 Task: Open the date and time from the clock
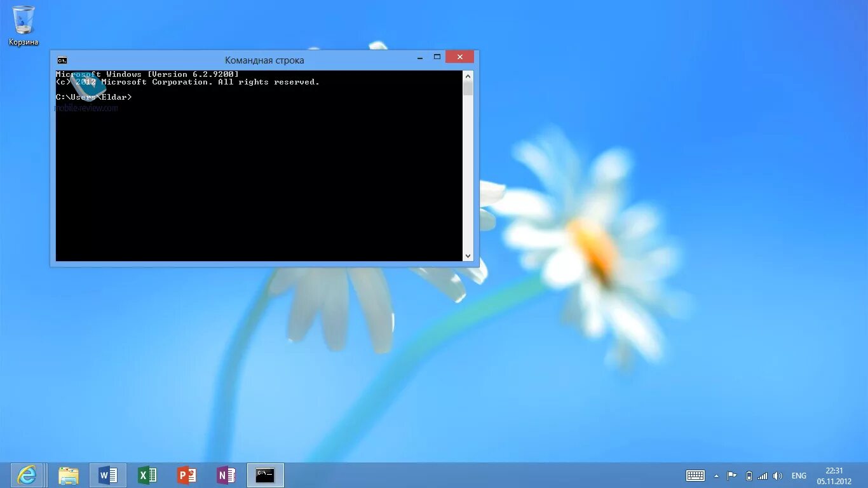click(x=835, y=475)
